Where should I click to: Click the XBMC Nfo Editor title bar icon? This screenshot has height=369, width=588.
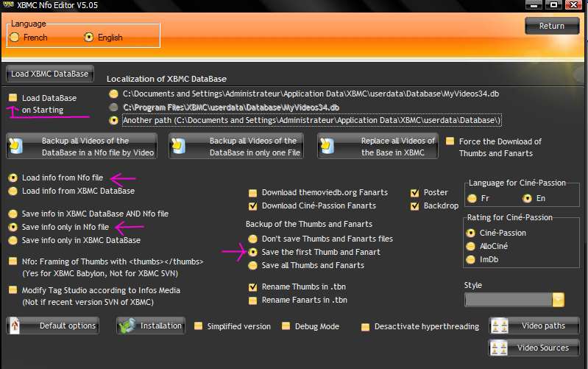(8, 4)
